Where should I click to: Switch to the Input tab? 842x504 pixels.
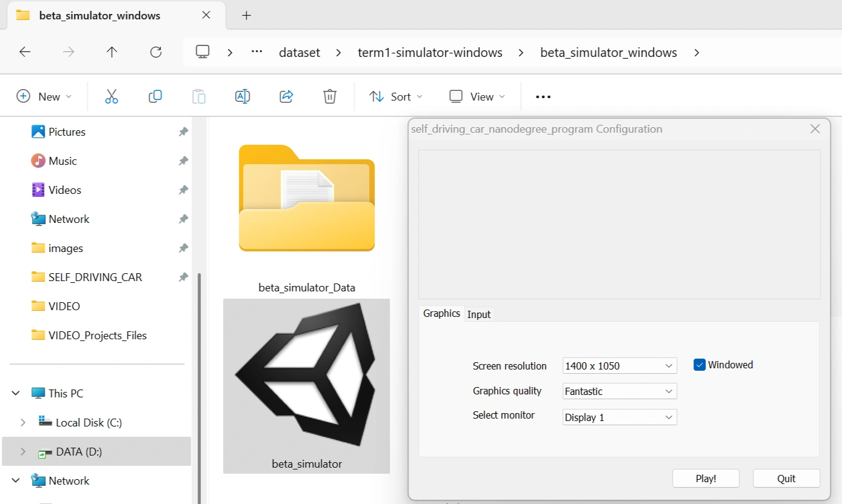(479, 314)
